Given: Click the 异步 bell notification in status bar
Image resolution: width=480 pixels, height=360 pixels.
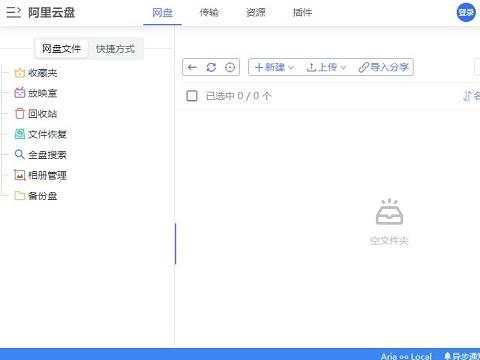Looking at the screenshot, I should pos(463,356).
